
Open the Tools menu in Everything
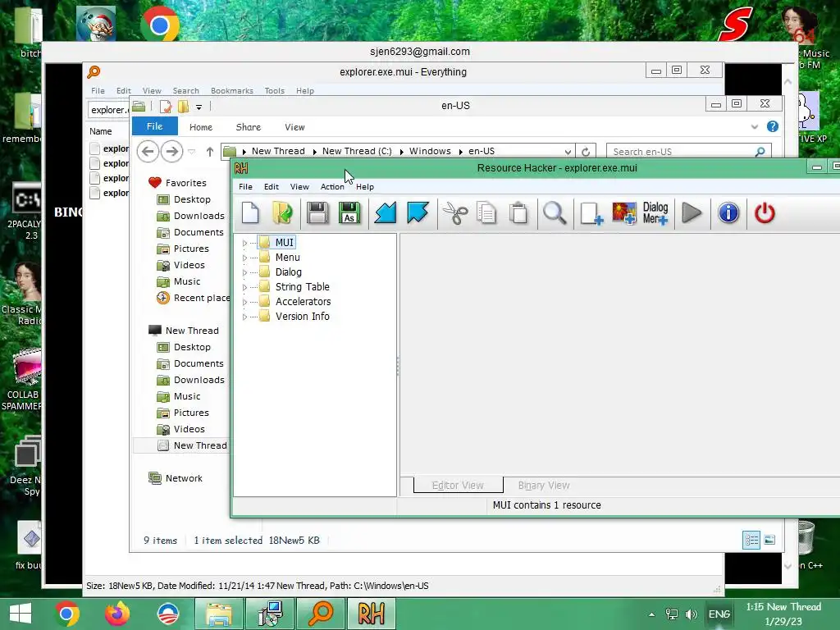coord(274,90)
